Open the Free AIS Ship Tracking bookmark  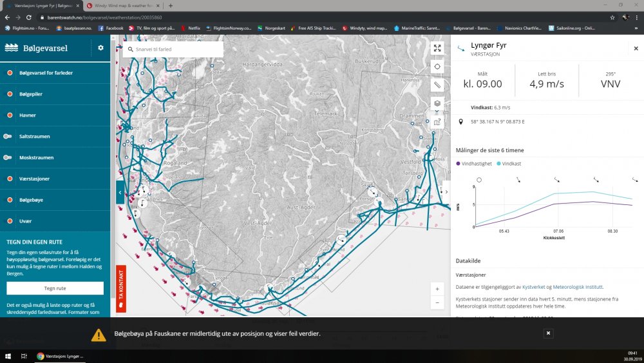[314, 28]
